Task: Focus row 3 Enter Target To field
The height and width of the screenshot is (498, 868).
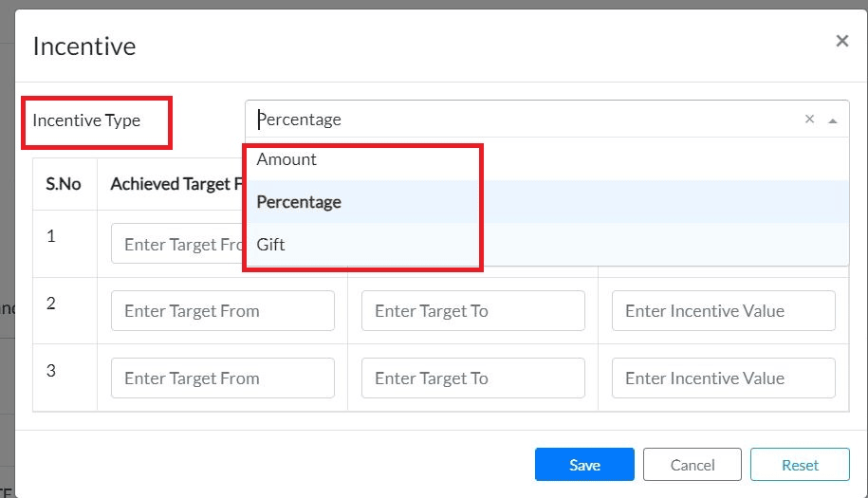Action: click(472, 378)
